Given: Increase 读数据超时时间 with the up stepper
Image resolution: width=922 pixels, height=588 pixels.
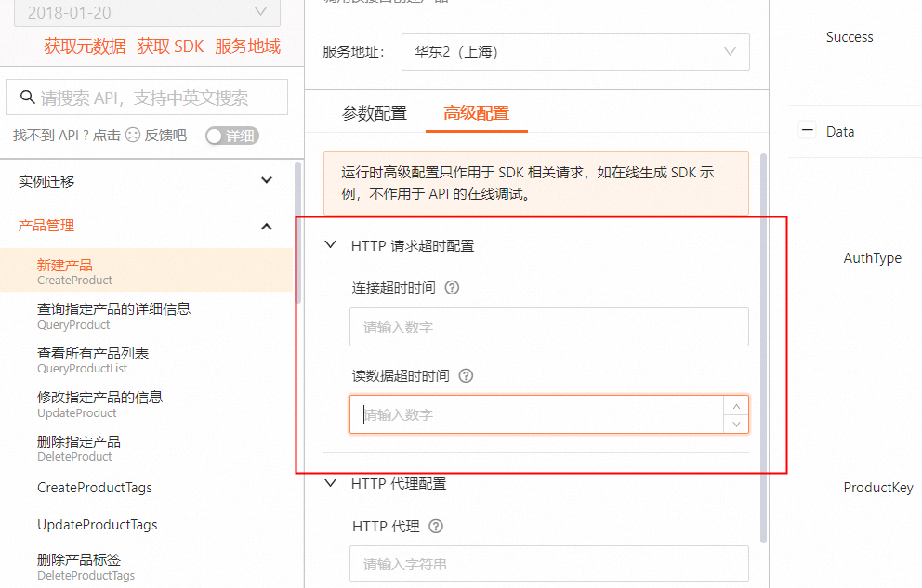Looking at the screenshot, I should [x=736, y=406].
